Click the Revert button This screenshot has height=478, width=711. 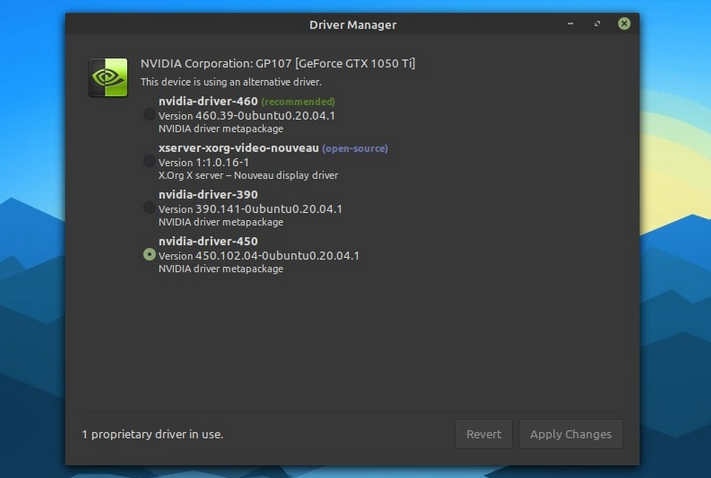(x=484, y=434)
